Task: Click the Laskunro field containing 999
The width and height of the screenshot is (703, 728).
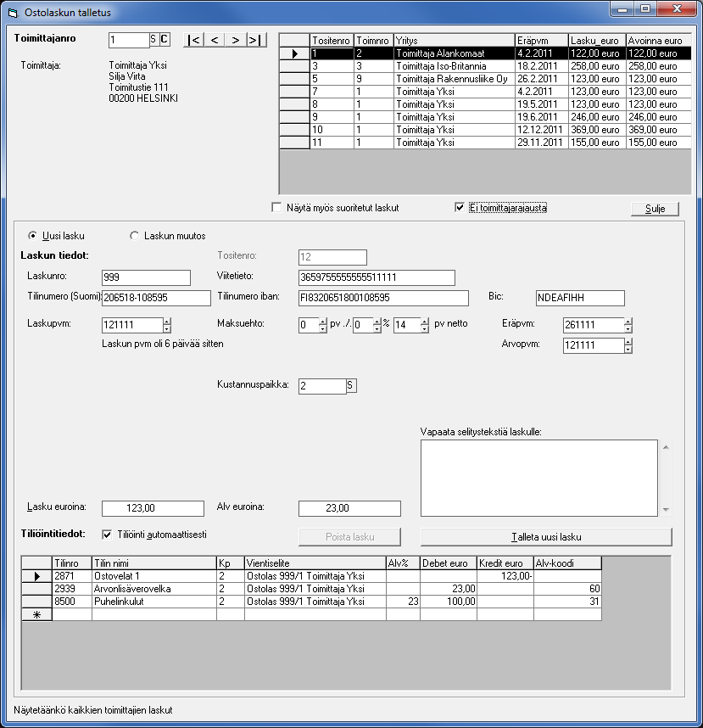Action: coord(146,277)
